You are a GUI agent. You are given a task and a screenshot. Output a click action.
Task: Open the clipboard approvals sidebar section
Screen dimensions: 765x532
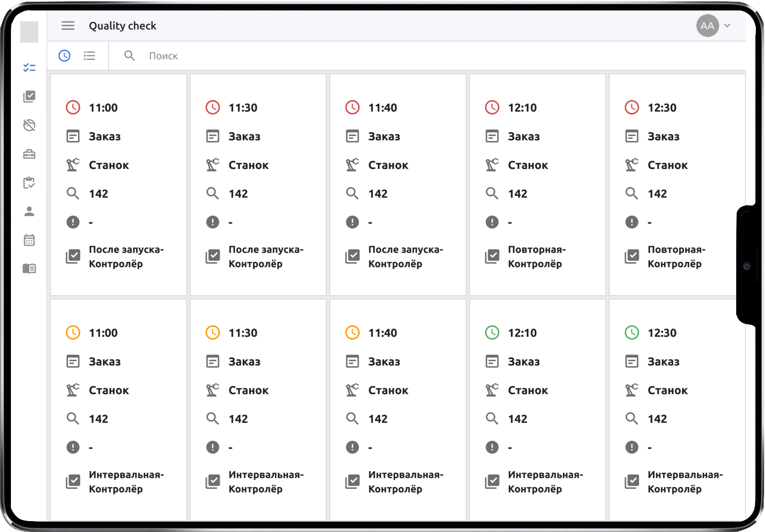[x=29, y=183]
